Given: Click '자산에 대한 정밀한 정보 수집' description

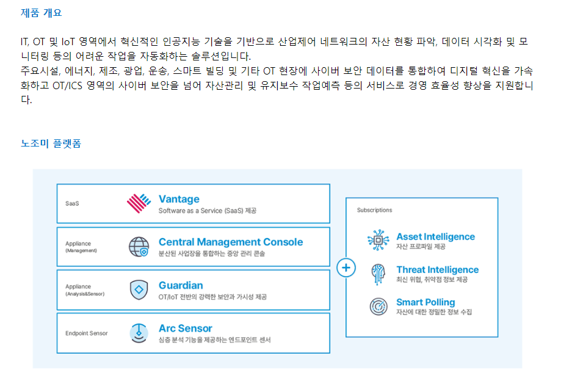Looking at the screenshot, I should coord(433,312).
